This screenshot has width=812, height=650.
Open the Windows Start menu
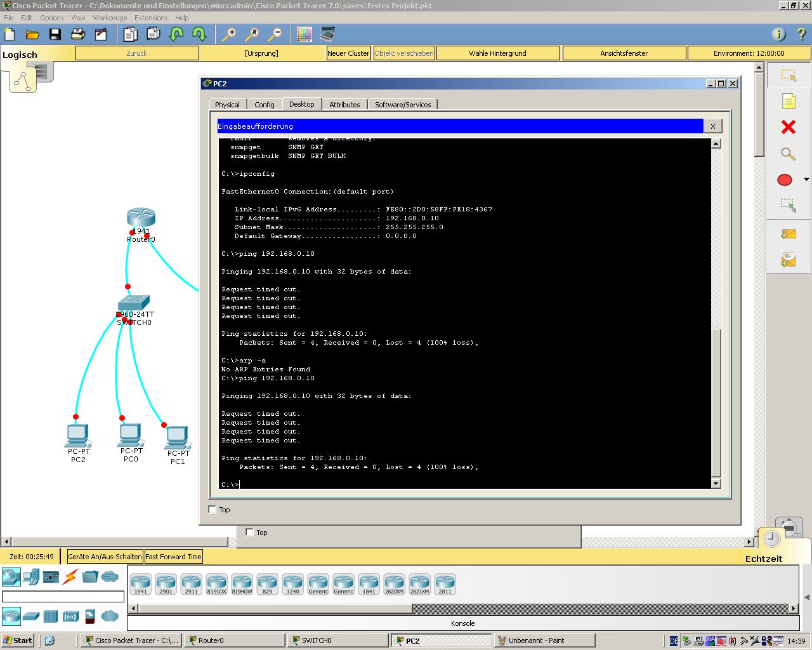17,640
